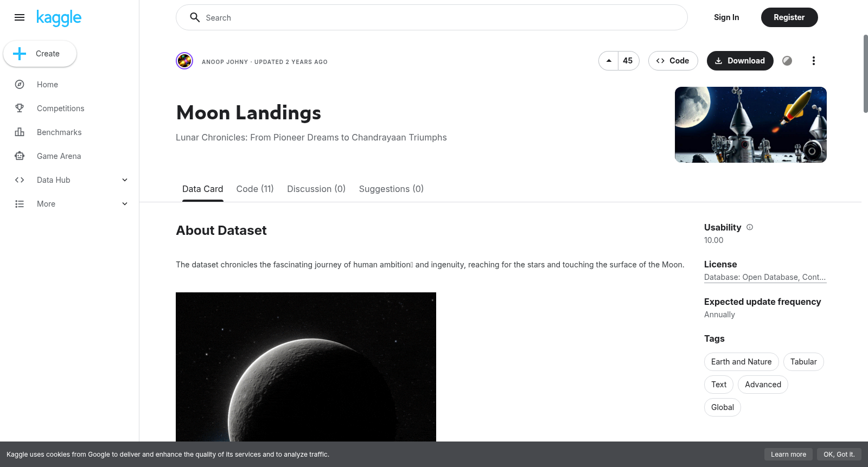868x467 pixels.
Task: Open the three-dot options menu
Action: pyautogui.click(x=813, y=61)
